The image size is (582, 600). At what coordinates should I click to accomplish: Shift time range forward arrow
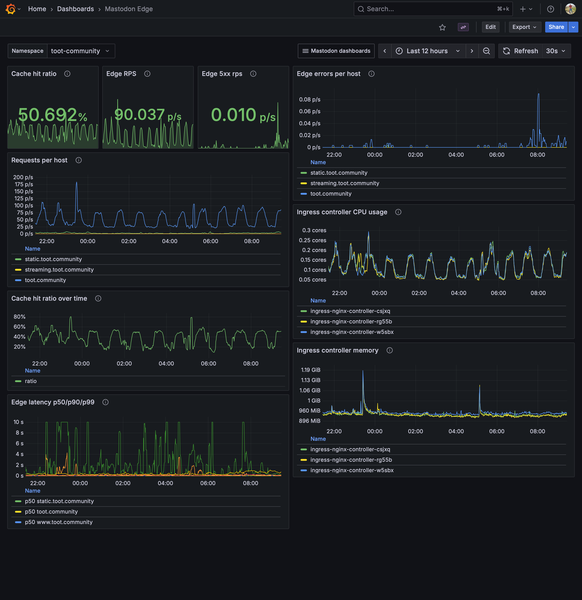pos(472,51)
